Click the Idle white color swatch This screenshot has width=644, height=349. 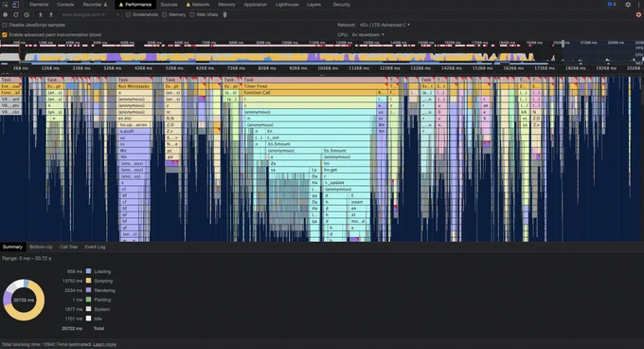[x=88, y=319]
